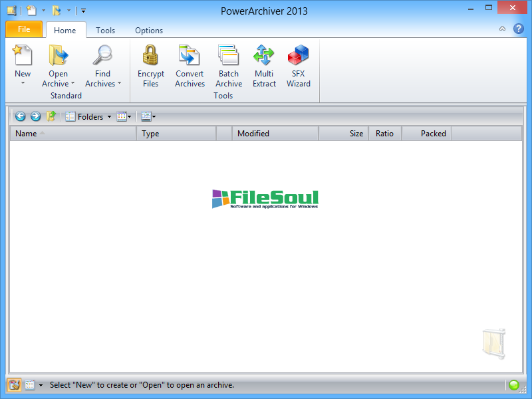
Task: Expand the status bar view dropdown arrow
Action: click(41, 386)
